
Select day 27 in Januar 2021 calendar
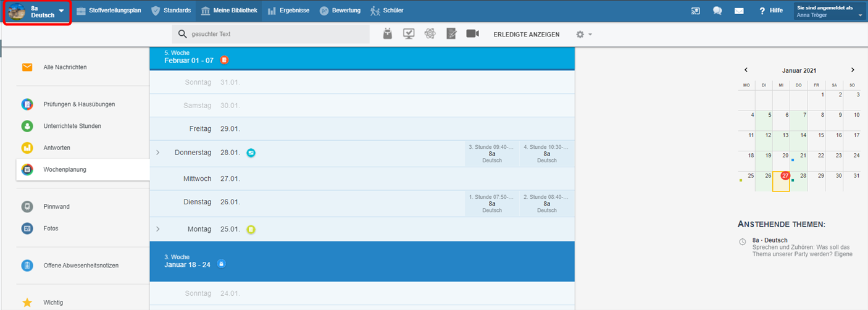[781, 182]
